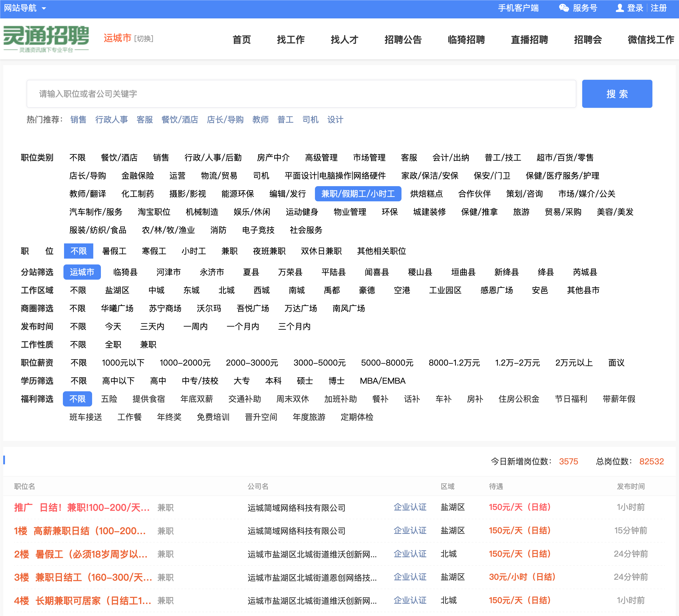The height and width of the screenshot is (616, 679).
Task: Filter business circle by 万达广场
Action: [x=301, y=308]
